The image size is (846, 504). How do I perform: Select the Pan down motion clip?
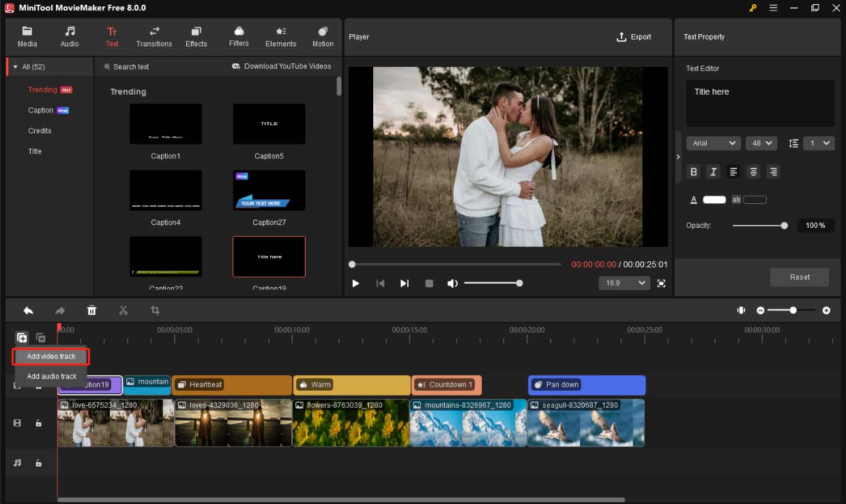coord(587,385)
